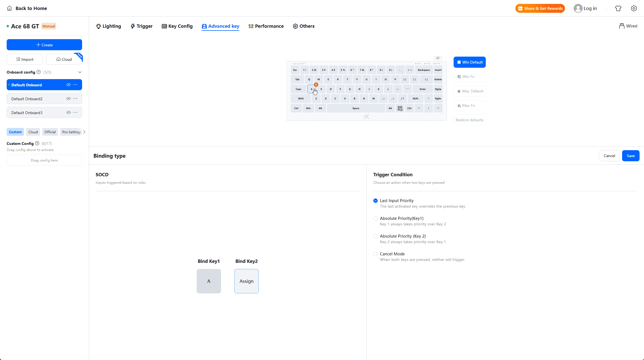Screen dimensions: 644x360
Task: Collapse keyboard panel with double-chevron icon
Action: coord(438,58)
